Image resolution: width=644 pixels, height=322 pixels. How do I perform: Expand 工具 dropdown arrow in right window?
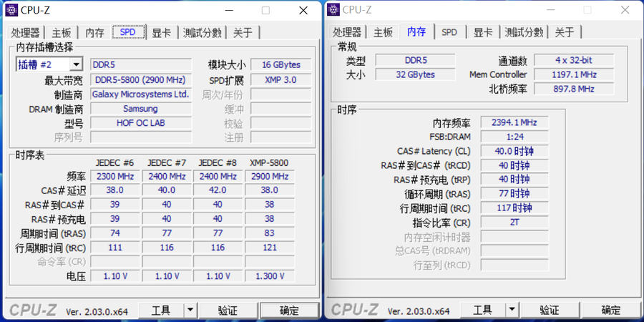coord(512,310)
